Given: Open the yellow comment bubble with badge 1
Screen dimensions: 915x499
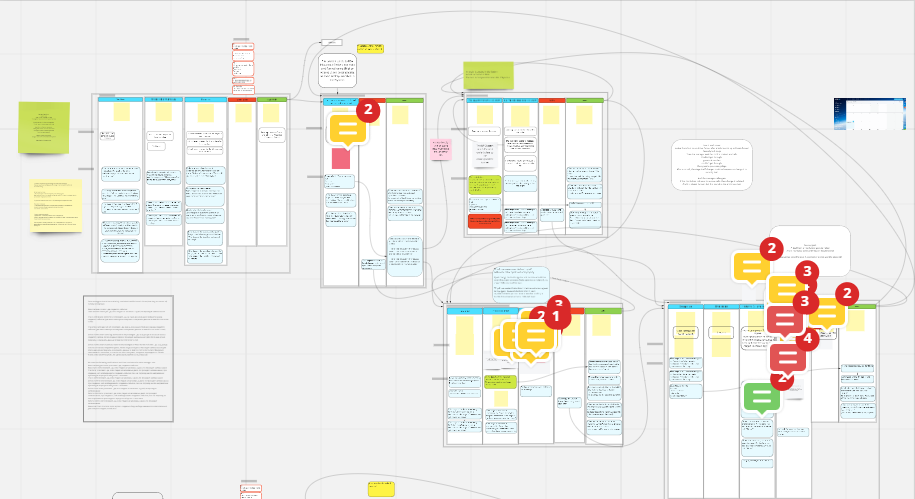Looking at the screenshot, I should click(536, 337).
